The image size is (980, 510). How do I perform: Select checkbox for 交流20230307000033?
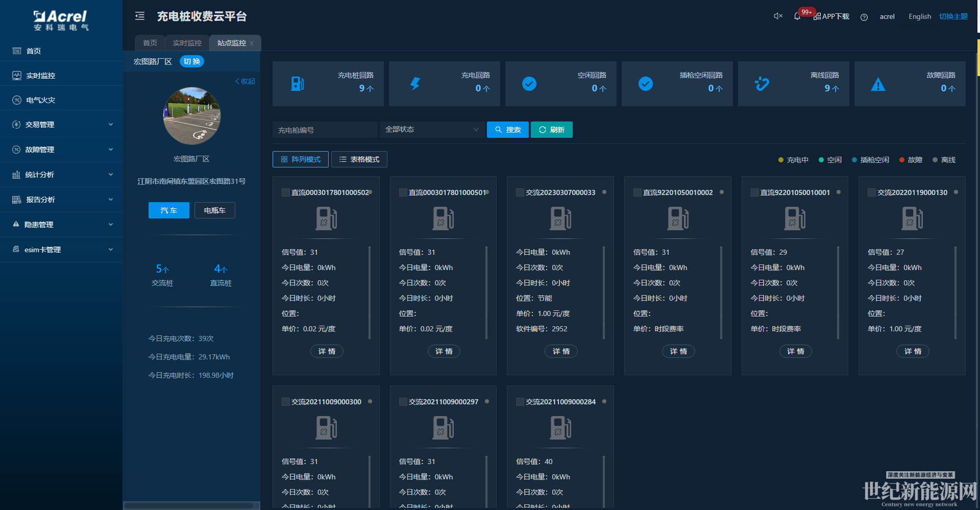[x=520, y=192]
